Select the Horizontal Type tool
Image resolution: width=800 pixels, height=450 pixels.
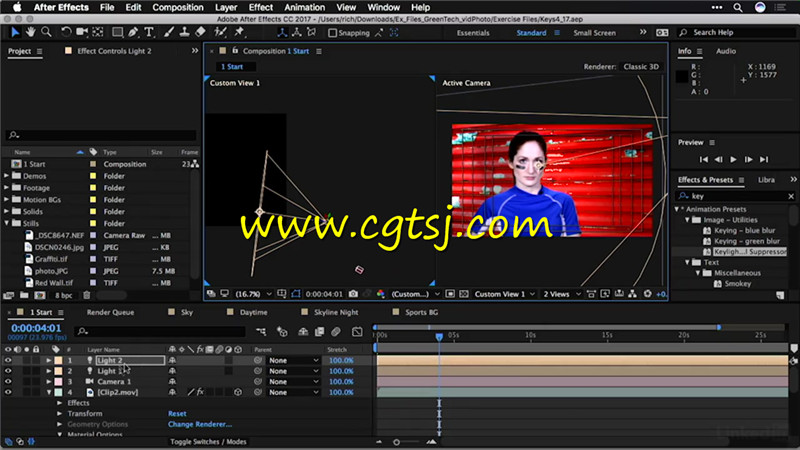point(149,32)
